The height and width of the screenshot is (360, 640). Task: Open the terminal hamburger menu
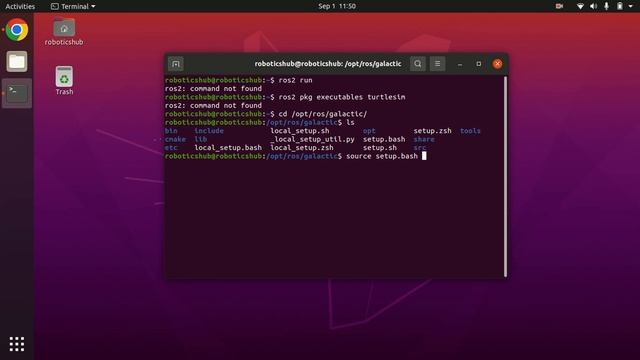(x=437, y=64)
